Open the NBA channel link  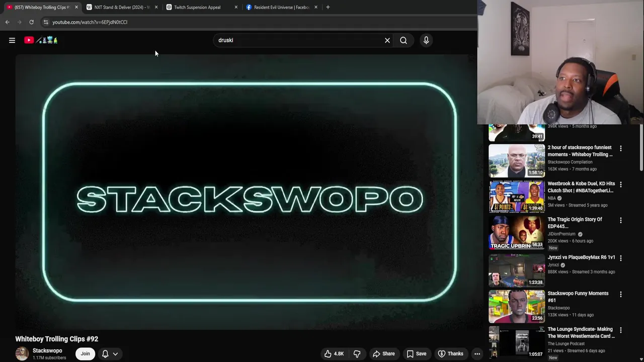(x=551, y=198)
